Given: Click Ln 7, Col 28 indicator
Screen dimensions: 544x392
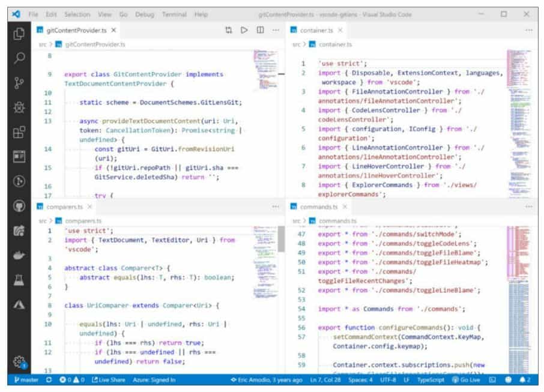Looking at the screenshot, I should point(325,380).
